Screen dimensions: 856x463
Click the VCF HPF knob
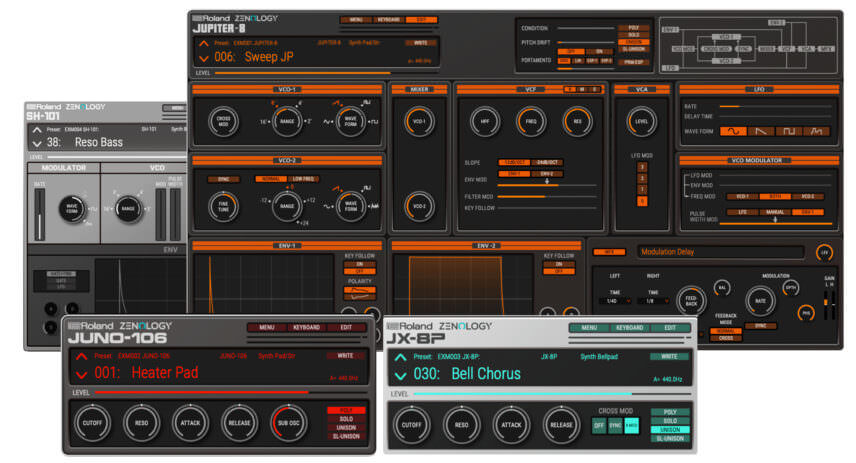pos(485,121)
